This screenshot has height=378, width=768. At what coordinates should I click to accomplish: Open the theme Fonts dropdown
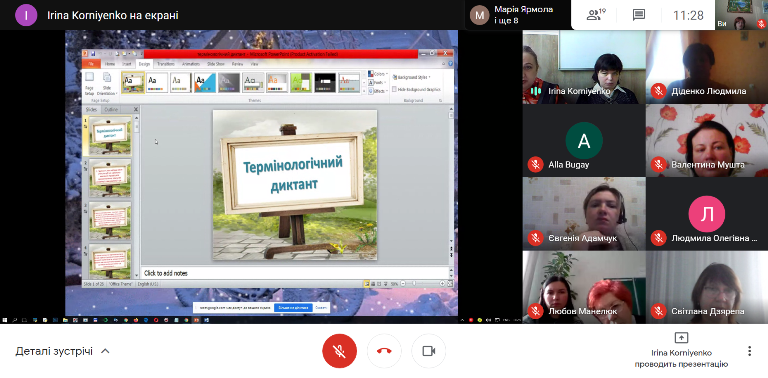[377, 83]
